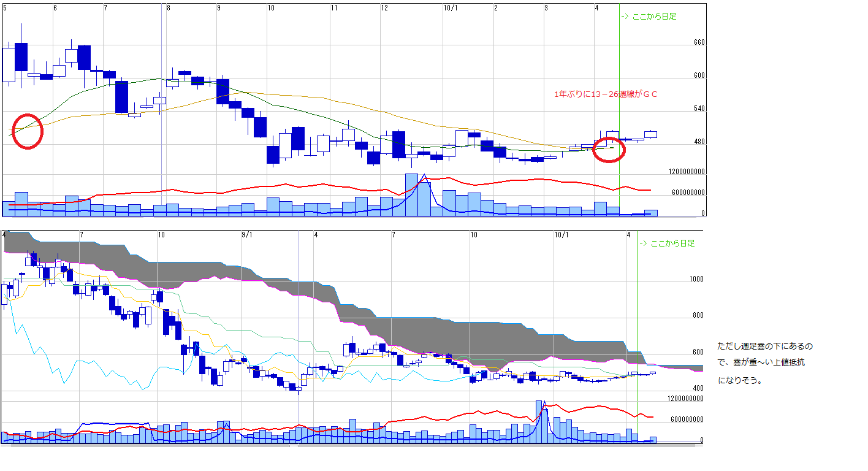The width and height of the screenshot is (868, 471).
Task: Click the left red circle on upper chart
Action: click(28, 131)
